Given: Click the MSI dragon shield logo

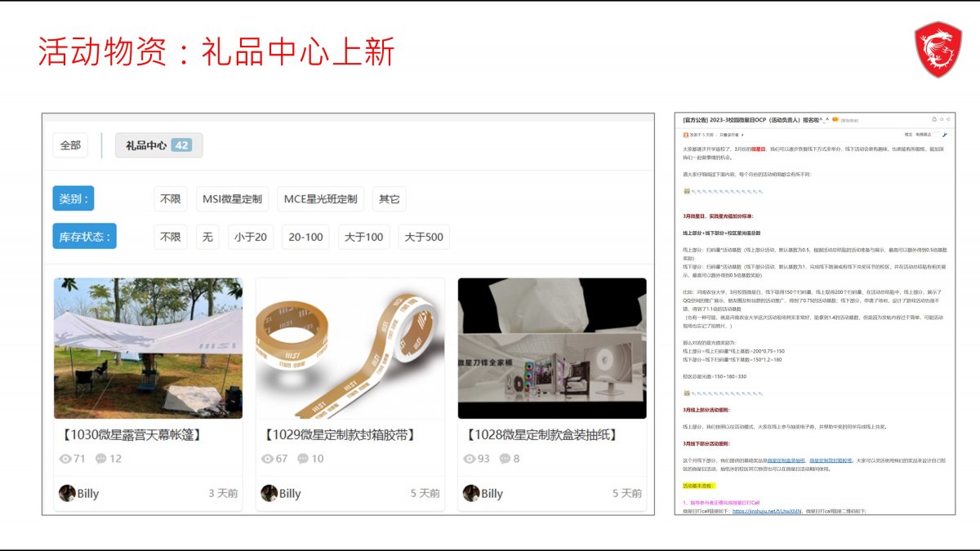Looking at the screenshot, I should (938, 50).
